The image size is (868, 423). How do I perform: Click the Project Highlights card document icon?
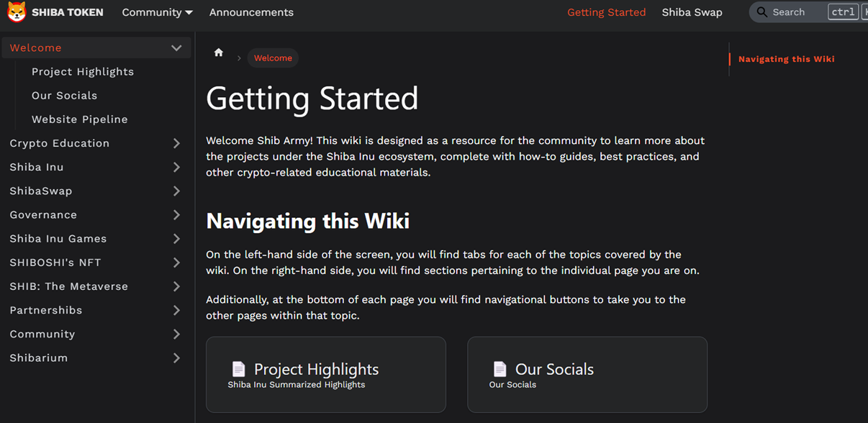click(x=238, y=369)
